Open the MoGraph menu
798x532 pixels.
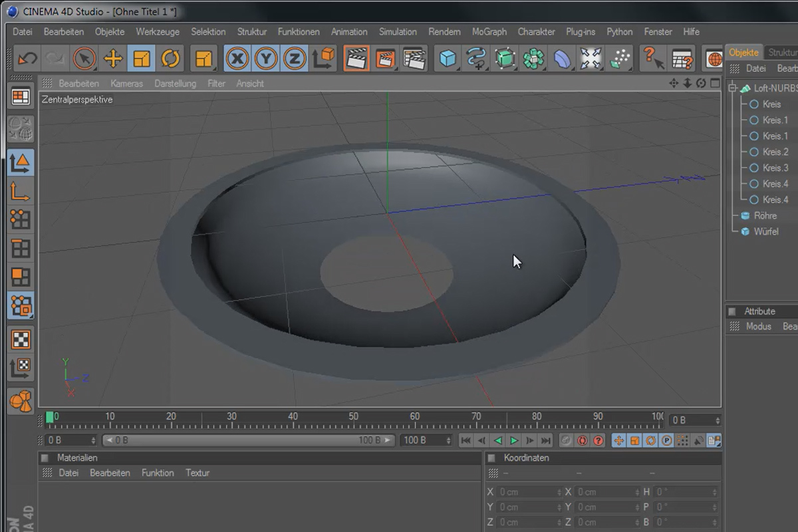click(x=489, y=31)
